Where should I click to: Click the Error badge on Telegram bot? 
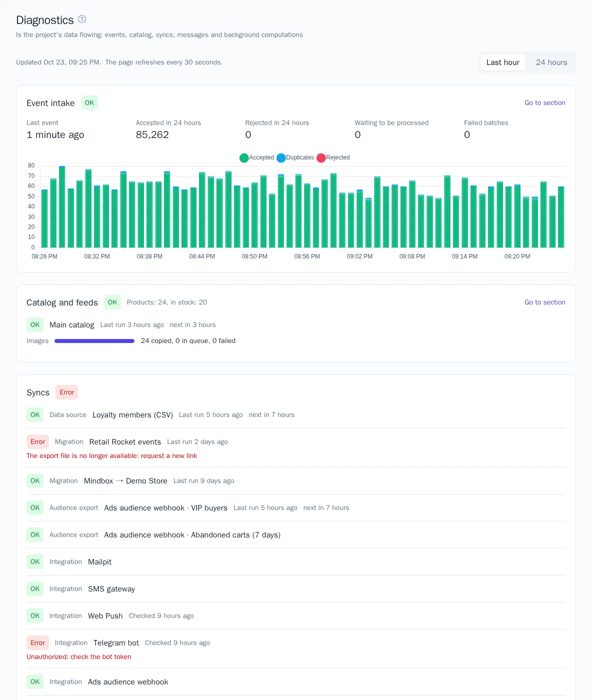coord(37,642)
